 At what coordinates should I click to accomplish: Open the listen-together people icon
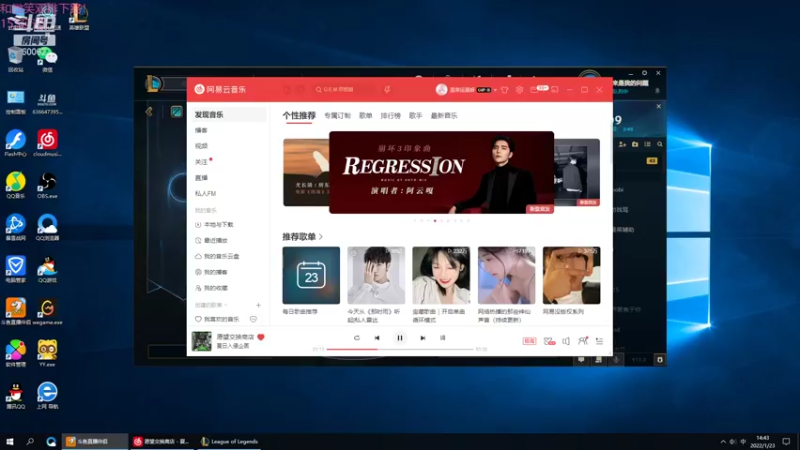click(583, 341)
